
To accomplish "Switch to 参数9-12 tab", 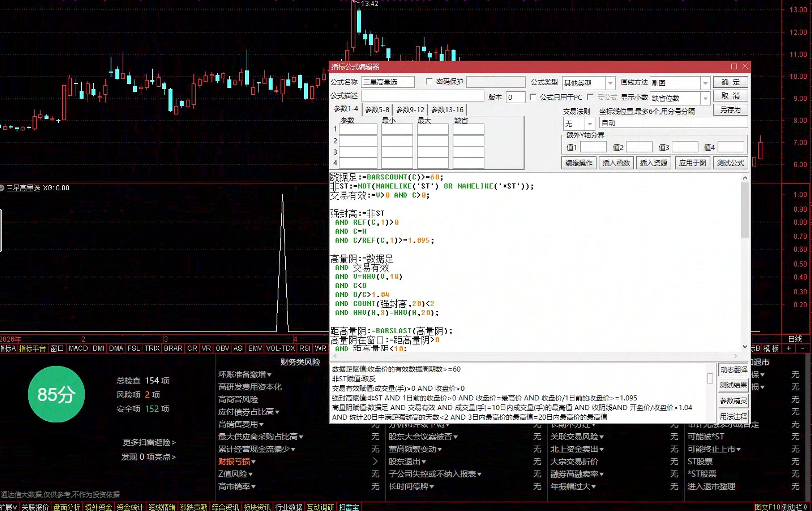I will (x=410, y=110).
